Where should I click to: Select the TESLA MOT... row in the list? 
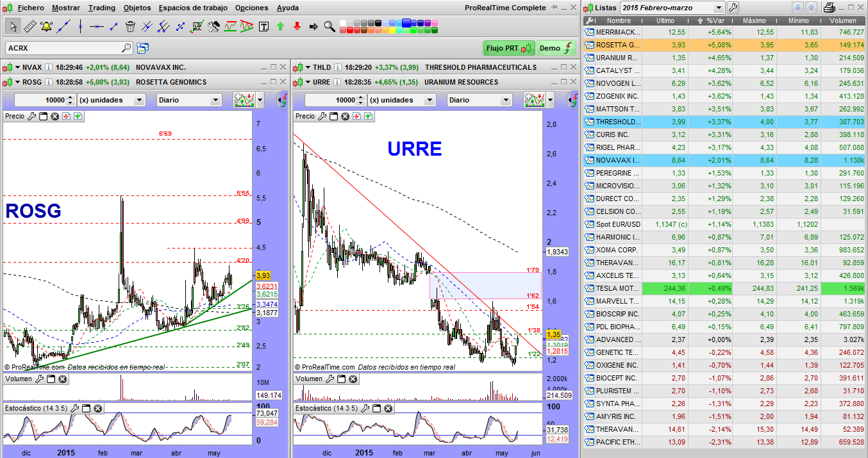tap(724, 288)
